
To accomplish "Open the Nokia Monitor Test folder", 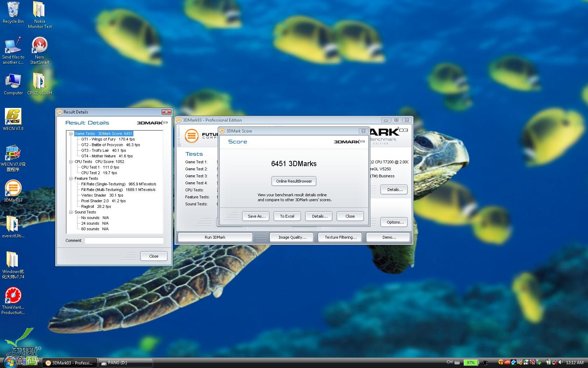I will pyautogui.click(x=40, y=15).
